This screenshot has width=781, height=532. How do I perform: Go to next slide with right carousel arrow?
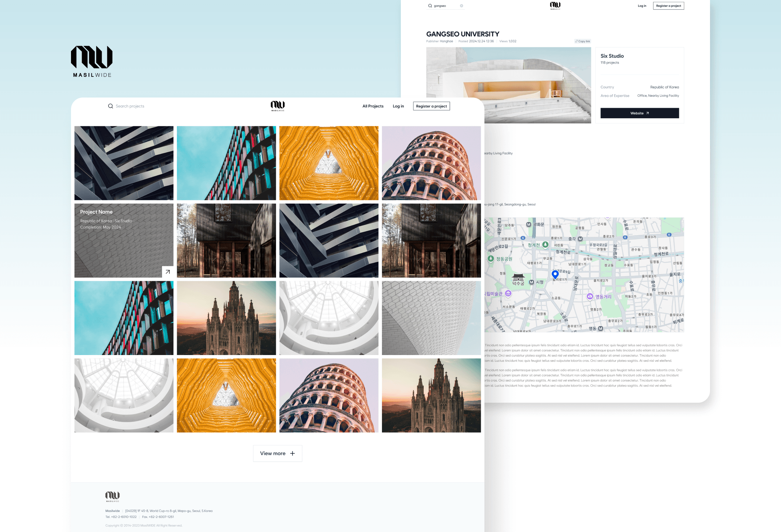point(587,88)
